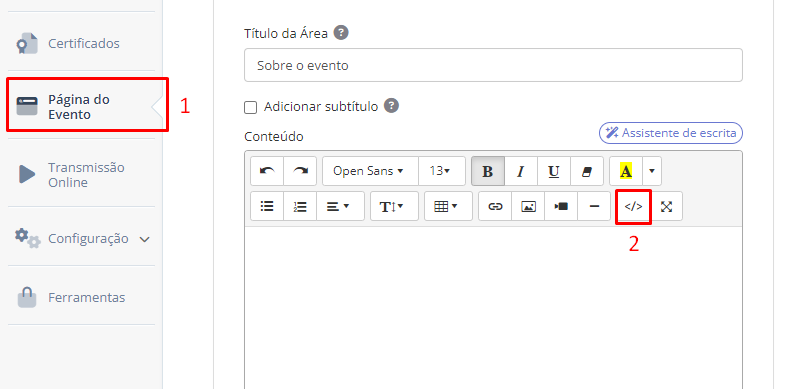Image resolution: width=791 pixels, height=389 pixels.
Task: Click the Título da Área input field
Action: 493,65
